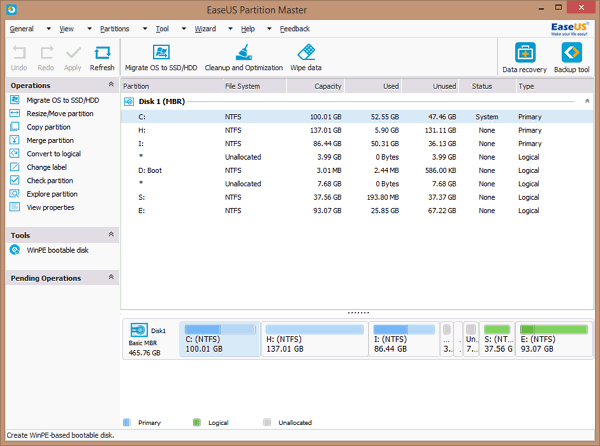Image resolution: width=600 pixels, height=446 pixels.
Task: Click the Primary legend color swatch
Action: 126,422
